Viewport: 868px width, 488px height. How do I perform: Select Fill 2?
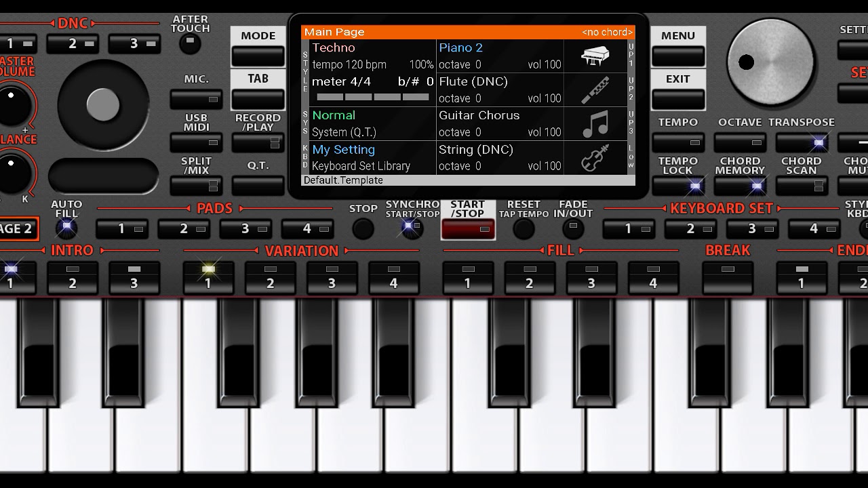click(530, 277)
